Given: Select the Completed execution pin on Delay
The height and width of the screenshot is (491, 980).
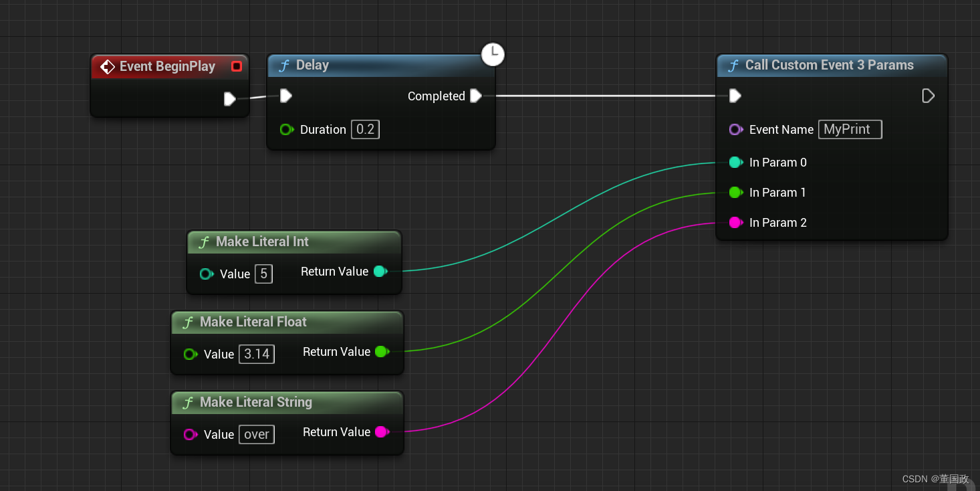Looking at the screenshot, I should pos(476,96).
